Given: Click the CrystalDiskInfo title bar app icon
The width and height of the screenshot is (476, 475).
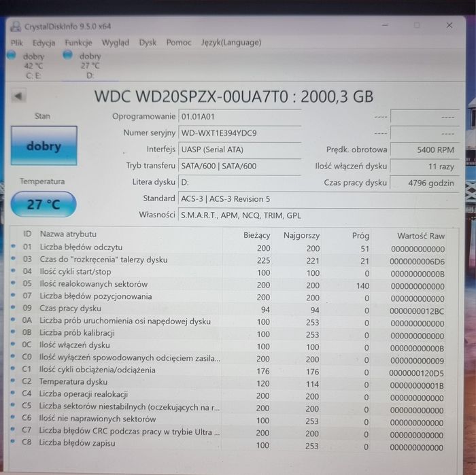Looking at the screenshot, I should [x=16, y=27].
